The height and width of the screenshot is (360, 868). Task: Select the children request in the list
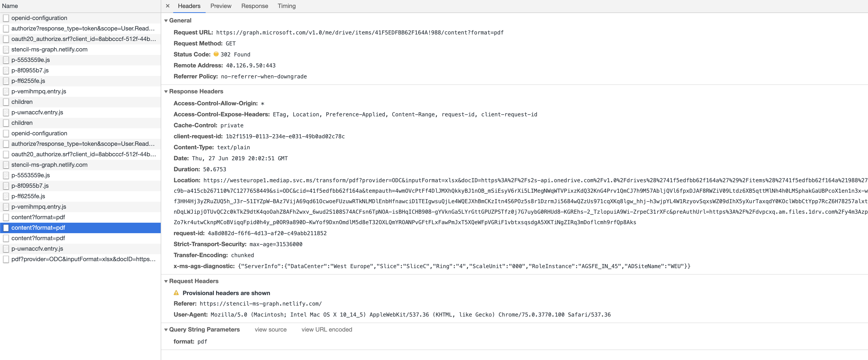click(x=22, y=102)
